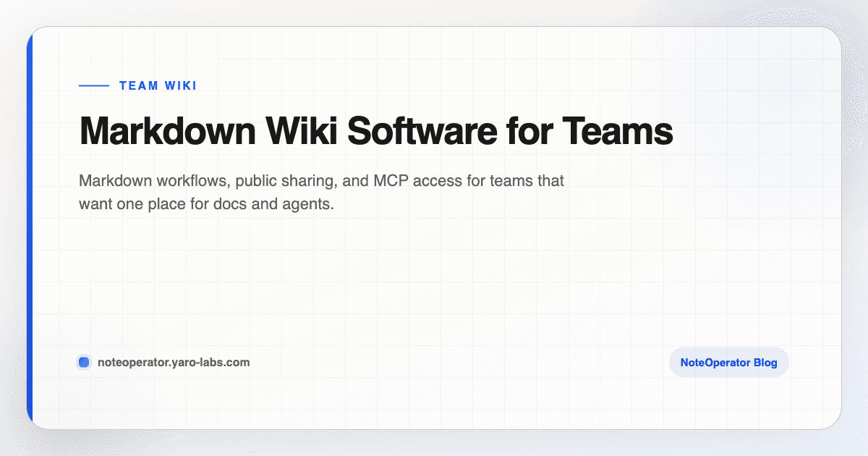The height and width of the screenshot is (456, 868).
Task: Click the noteoperator.yaro-labs.com domain link
Action: click(174, 362)
